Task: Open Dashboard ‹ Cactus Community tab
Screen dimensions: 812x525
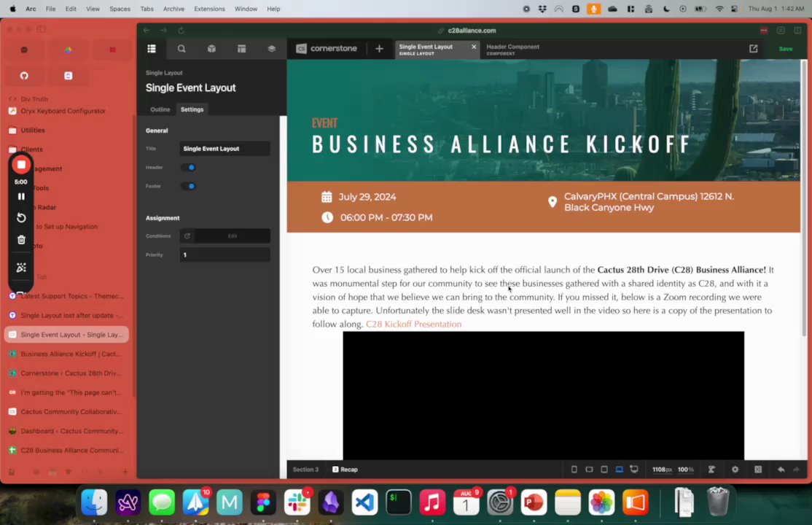Action: pyautogui.click(x=67, y=431)
